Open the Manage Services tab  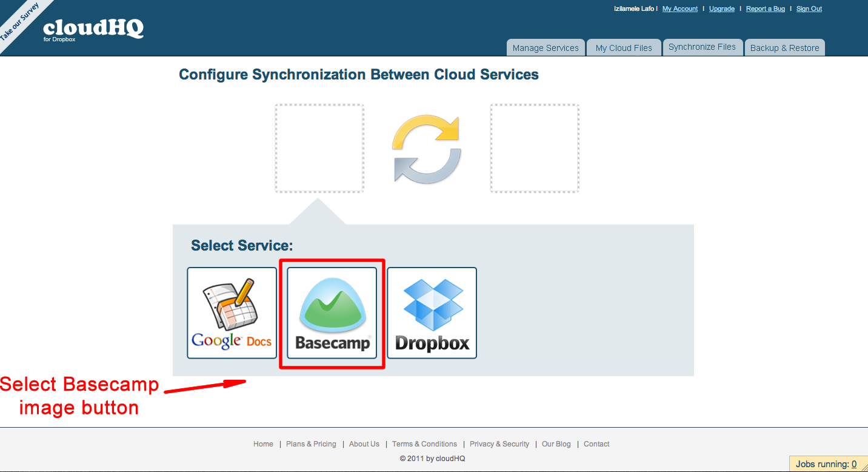(546, 48)
